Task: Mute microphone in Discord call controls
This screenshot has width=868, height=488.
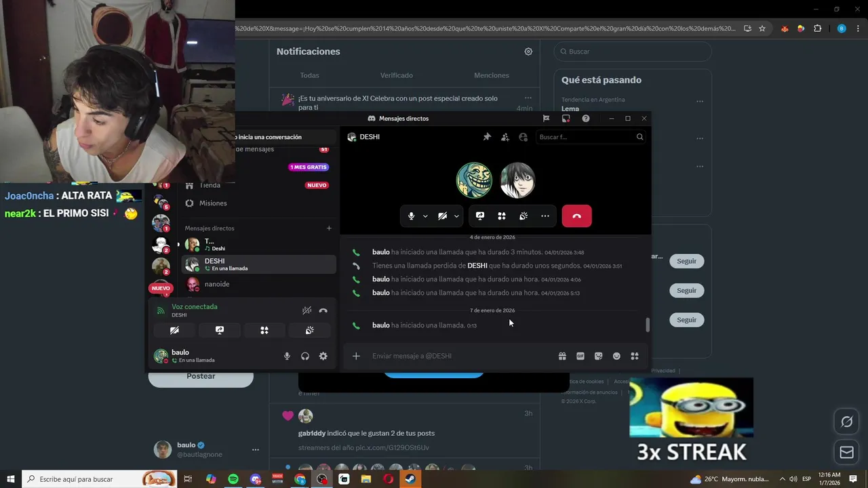Action: pyautogui.click(x=411, y=216)
